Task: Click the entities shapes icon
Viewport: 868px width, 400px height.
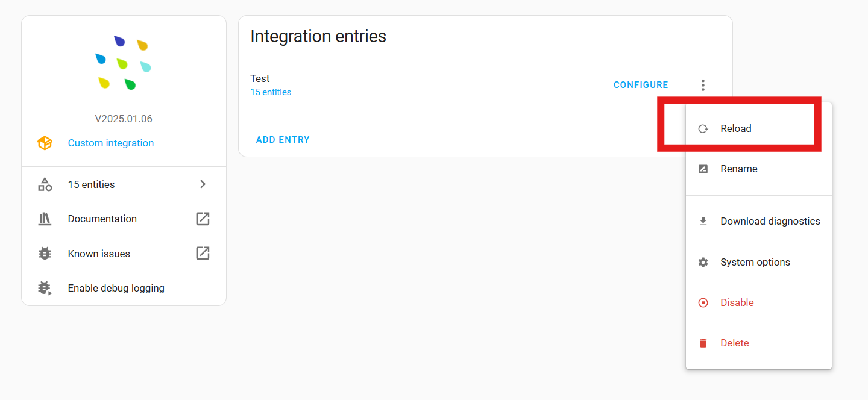Action: click(45, 184)
